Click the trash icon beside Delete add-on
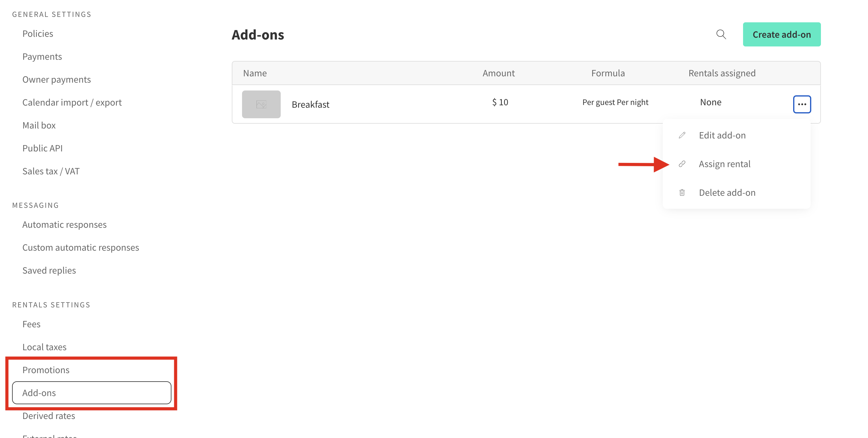Viewport: 868px width, 438px height. point(682,192)
